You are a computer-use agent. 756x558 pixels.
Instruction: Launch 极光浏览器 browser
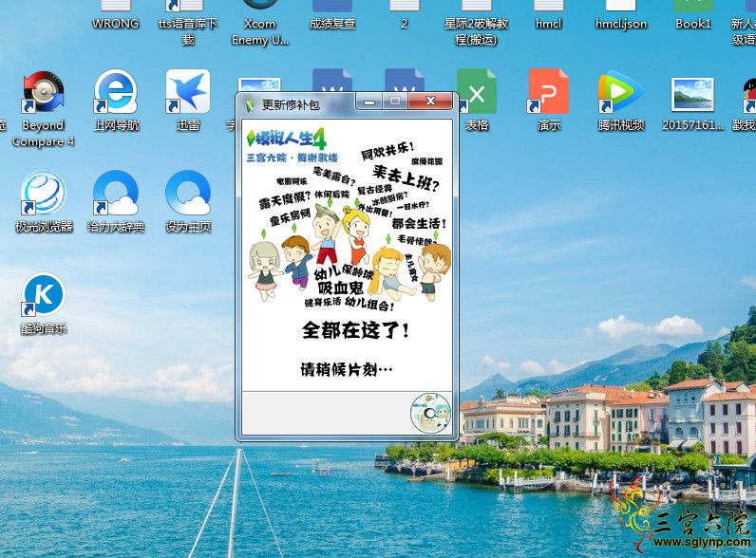coord(44,202)
